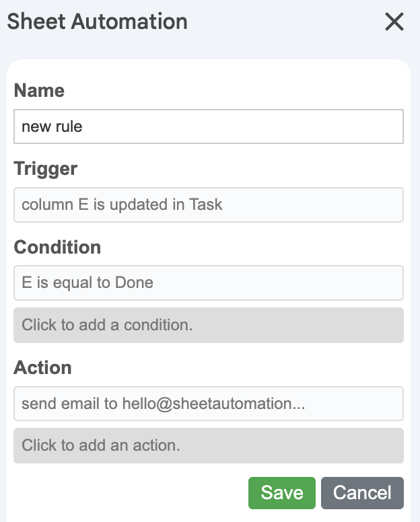The width and height of the screenshot is (420, 522).
Task: Click to add a condition
Action: click(x=209, y=325)
